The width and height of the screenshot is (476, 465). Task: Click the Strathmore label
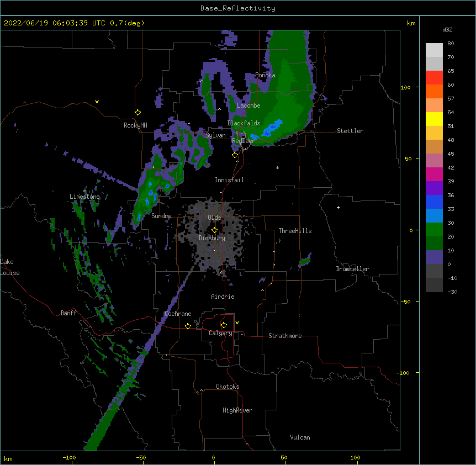(x=285, y=336)
